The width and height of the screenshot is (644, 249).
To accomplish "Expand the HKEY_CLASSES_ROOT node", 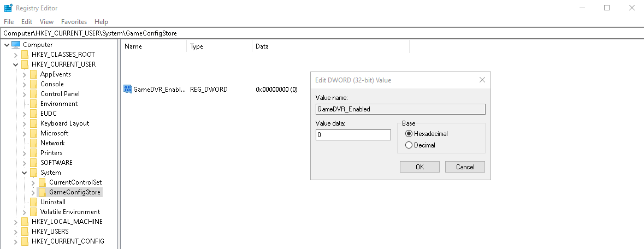I will click(16, 55).
